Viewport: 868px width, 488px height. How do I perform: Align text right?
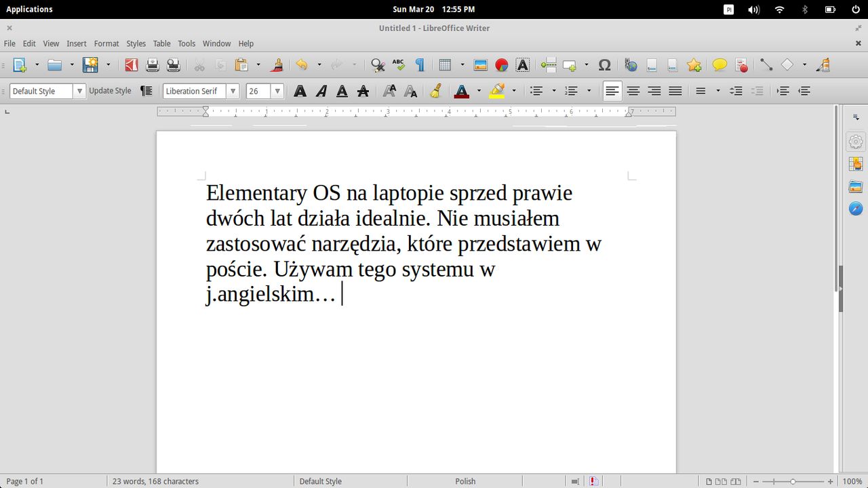coord(654,91)
